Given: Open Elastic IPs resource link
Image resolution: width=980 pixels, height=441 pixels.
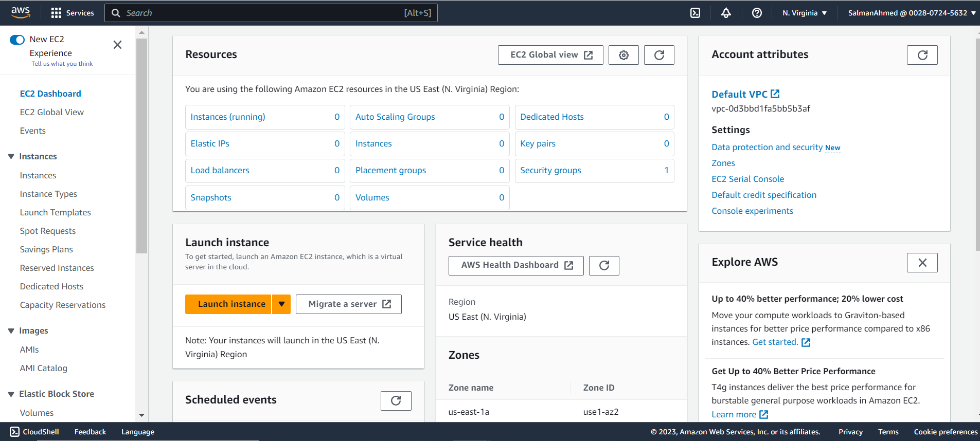Looking at the screenshot, I should [x=210, y=143].
